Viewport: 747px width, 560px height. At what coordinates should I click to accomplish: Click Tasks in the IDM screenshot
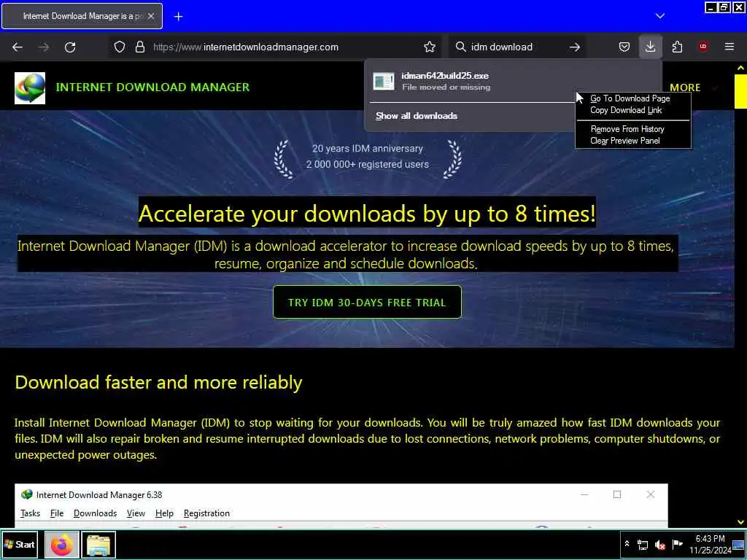30,513
